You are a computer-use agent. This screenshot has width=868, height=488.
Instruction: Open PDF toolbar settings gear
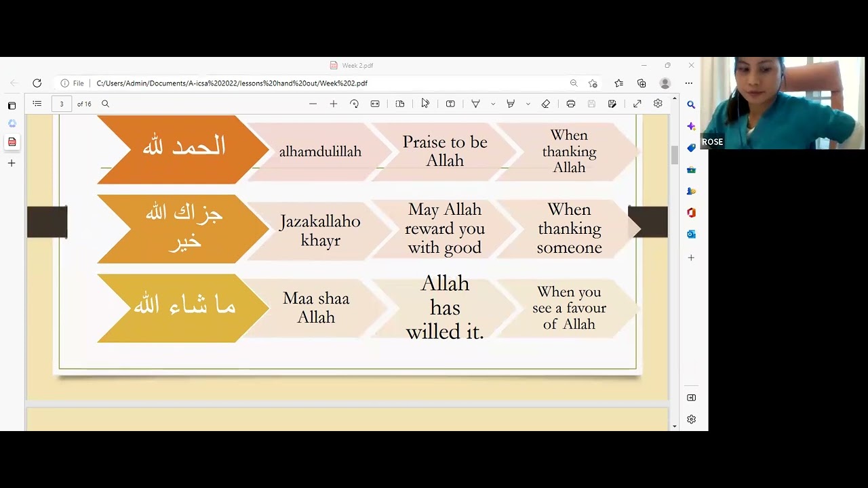[658, 104]
